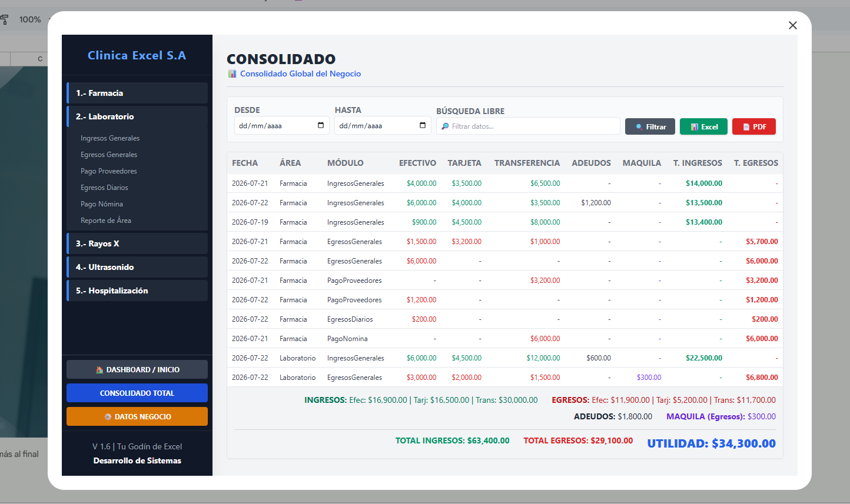Click the TRANSFERENCIA column header
850x504 pixels.
pos(527,163)
